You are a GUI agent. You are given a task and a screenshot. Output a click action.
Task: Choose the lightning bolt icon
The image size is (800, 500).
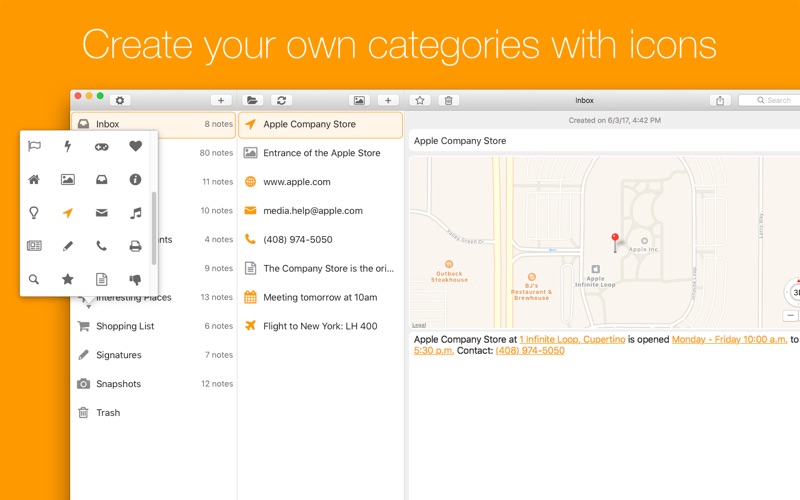pyautogui.click(x=68, y=146)
